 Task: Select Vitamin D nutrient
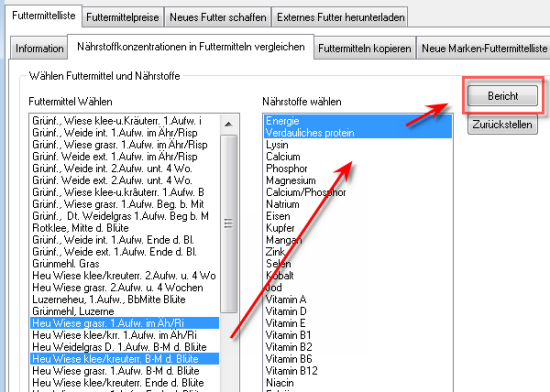358,312
